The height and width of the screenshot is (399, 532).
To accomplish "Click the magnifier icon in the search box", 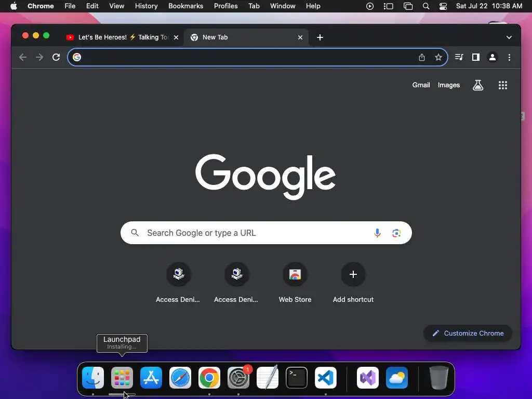I will coord(135,233).
